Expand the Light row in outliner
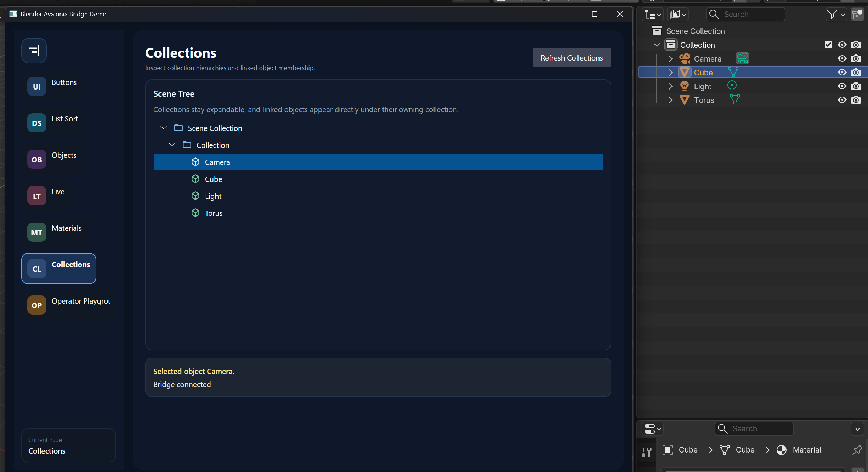868x472 pixels. [670, 86]
